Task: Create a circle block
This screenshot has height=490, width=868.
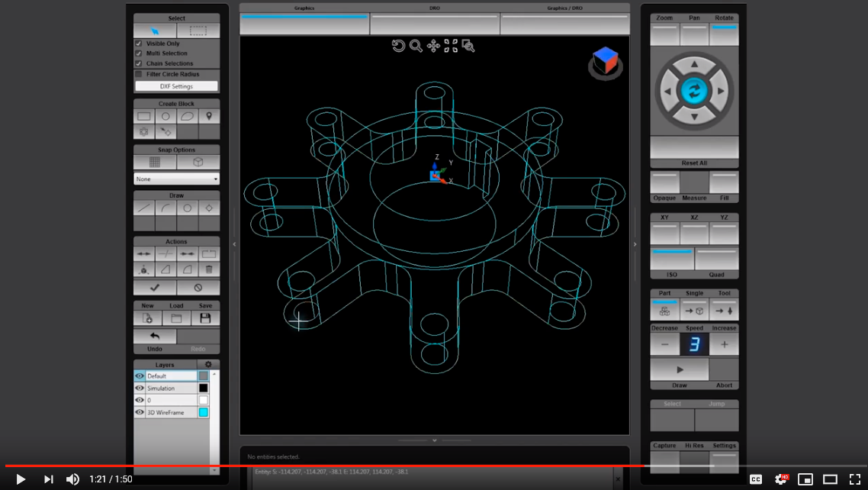Action: tap(166, 116)
